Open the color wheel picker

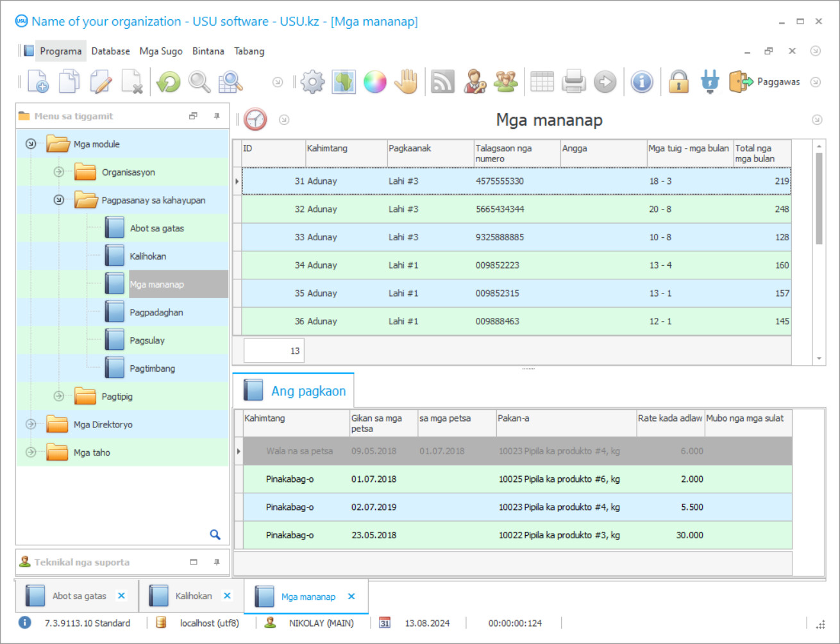[x=375, y=81]
